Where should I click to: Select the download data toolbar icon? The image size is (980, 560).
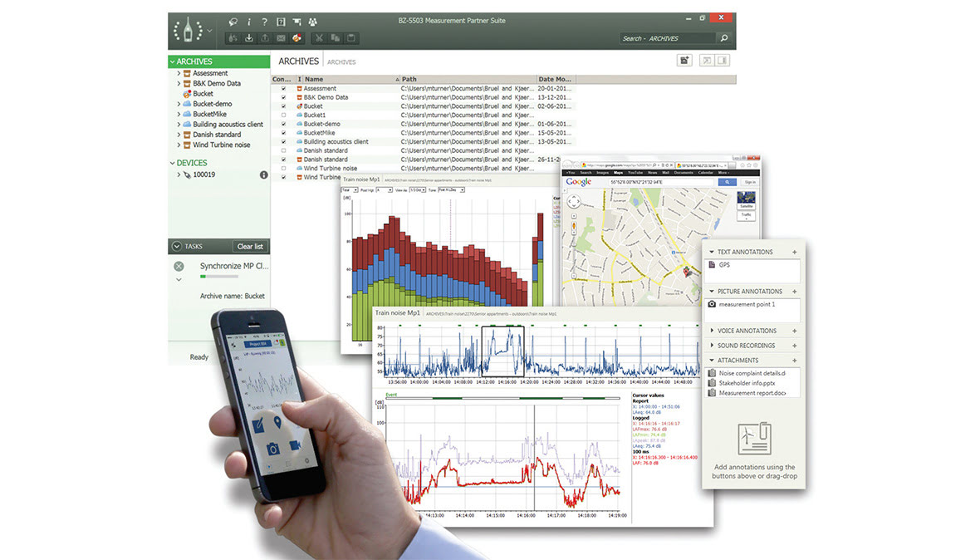click(x=248, y=37)
